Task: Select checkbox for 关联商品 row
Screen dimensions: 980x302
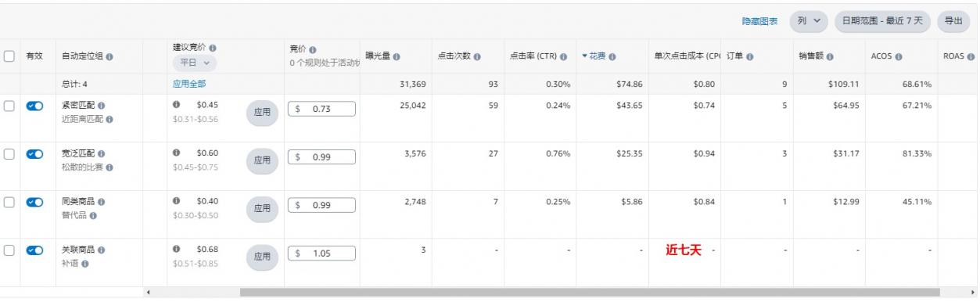Action: (x=9, y=250)
